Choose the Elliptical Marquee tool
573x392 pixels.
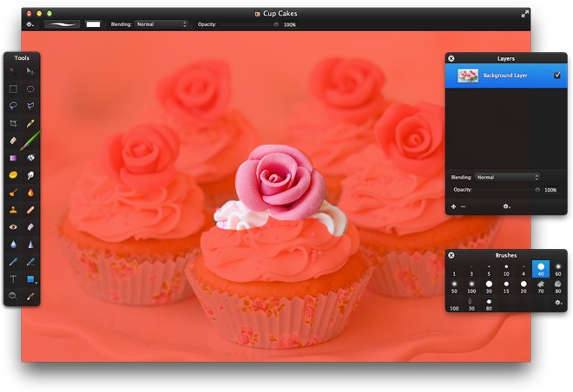pos(30,88)
